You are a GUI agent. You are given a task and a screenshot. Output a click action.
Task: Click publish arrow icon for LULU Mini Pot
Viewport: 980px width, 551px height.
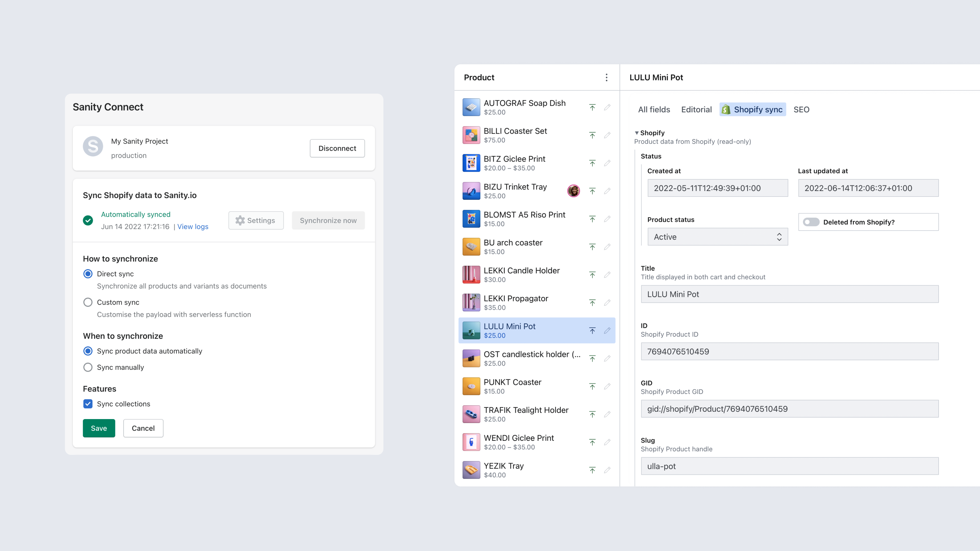[592, 331]
